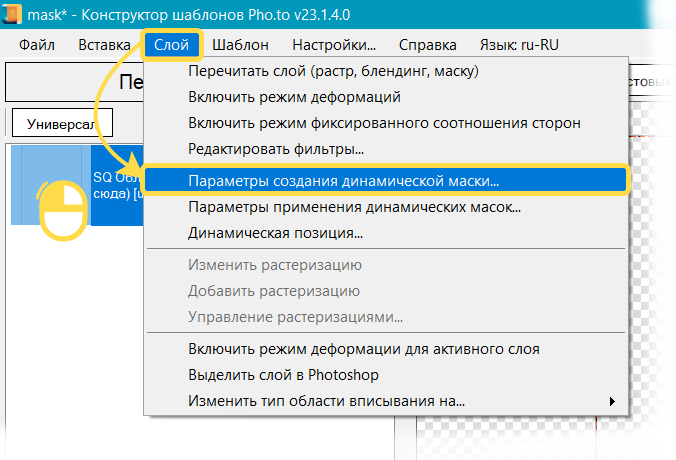Select Включить режим деформаций

point(294,97)
